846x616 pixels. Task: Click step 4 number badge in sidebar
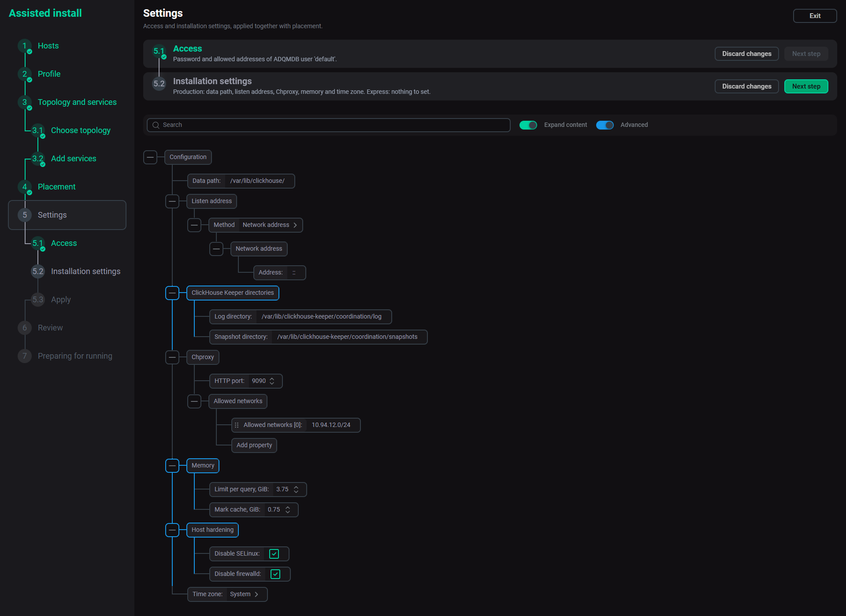(x=25, y=187)
